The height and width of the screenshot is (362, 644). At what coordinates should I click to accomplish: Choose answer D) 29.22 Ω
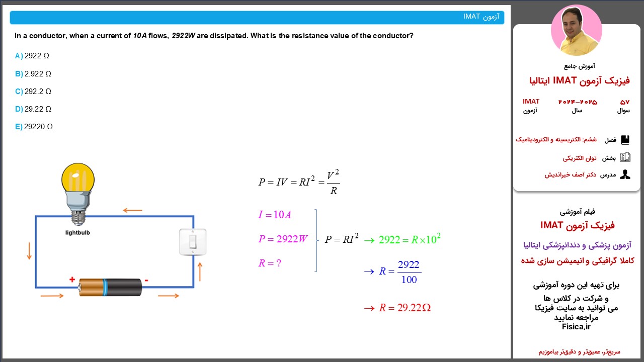pos(33,109)
